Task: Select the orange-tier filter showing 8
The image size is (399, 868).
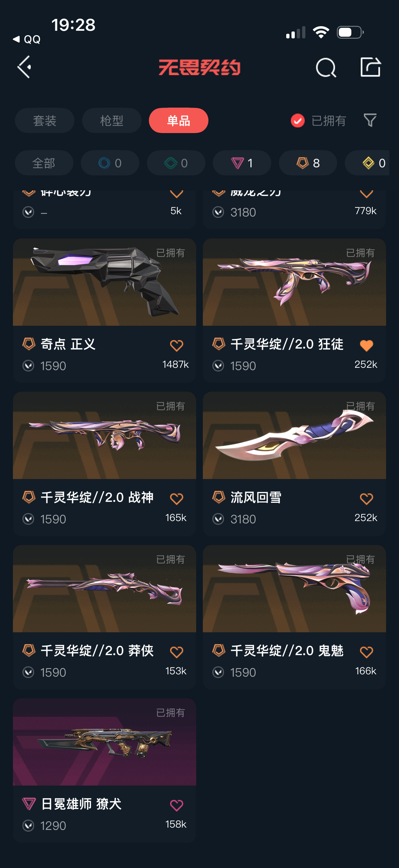Action: coord(308,163)
